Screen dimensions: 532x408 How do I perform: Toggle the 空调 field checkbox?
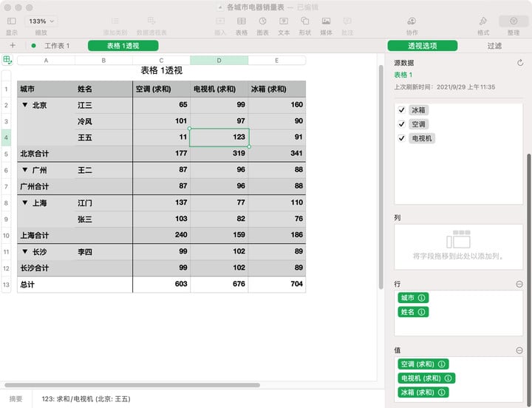click(x=401, y=124)
